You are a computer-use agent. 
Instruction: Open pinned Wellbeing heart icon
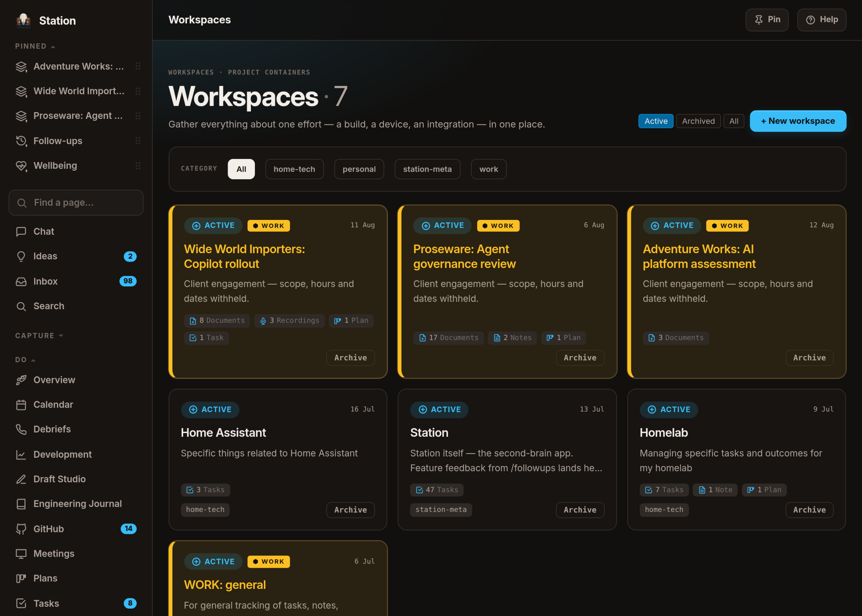pyautogui.click(x=21, y=166)
